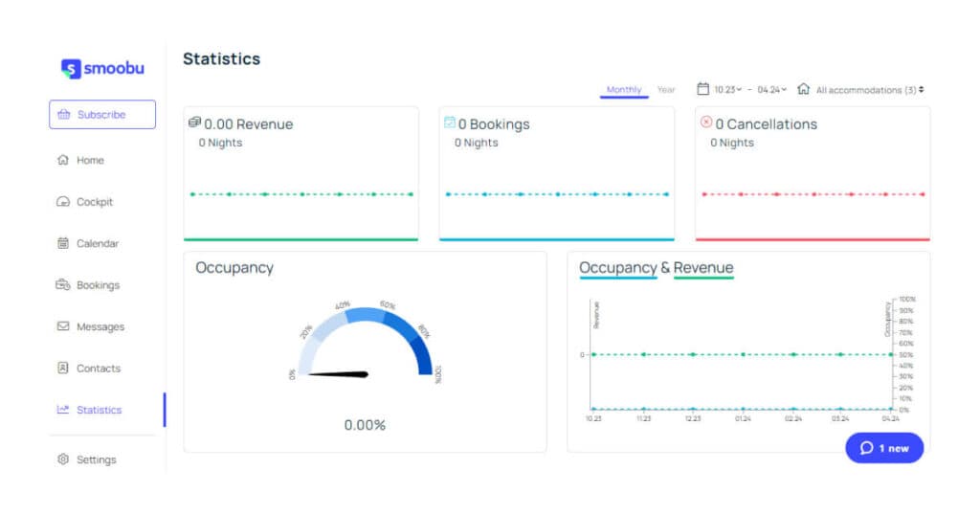Click the Home house icon in sidebar
This screenshot has width=980, height=515.
63,160
